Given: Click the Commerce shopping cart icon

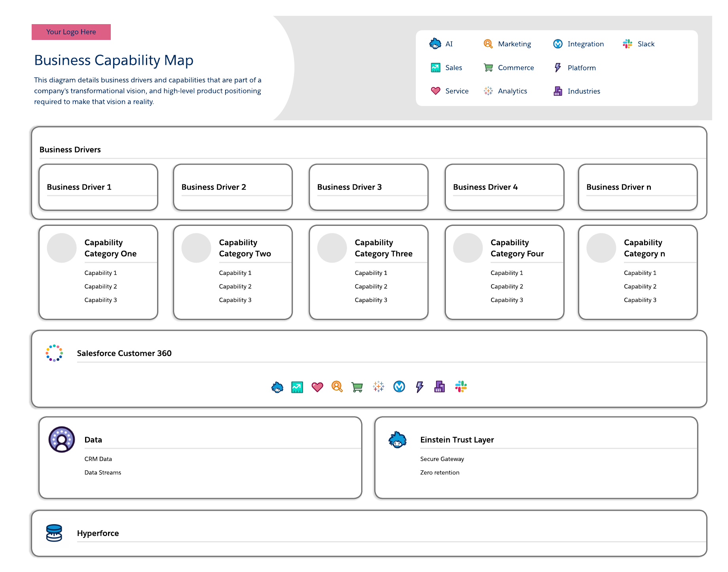Looking at the screenshot, I should coord(489,67).
